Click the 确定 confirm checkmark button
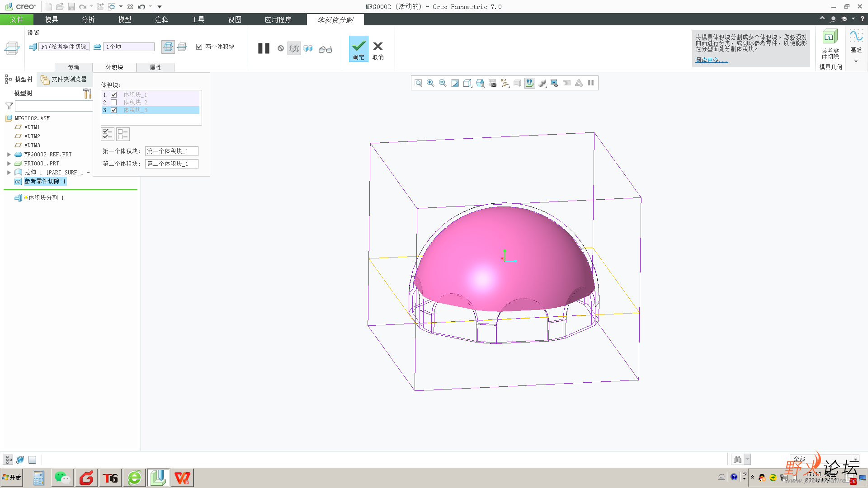 (x=359, y=49)
